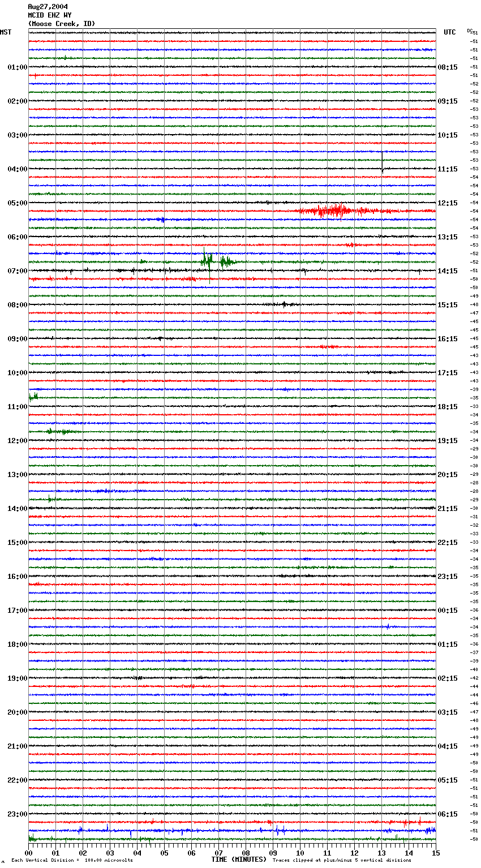The width and height of the screenshot is (481, 868).
Task: Click the black spike on the 04:00 trace
Action: coord(383,163)
